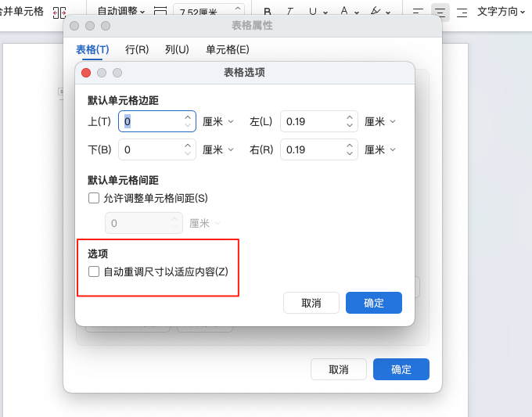The width and height of the screenshot is (532, 417).
Task: Open the 文字方向 dropdown
Action: click(x=501, y=12)
